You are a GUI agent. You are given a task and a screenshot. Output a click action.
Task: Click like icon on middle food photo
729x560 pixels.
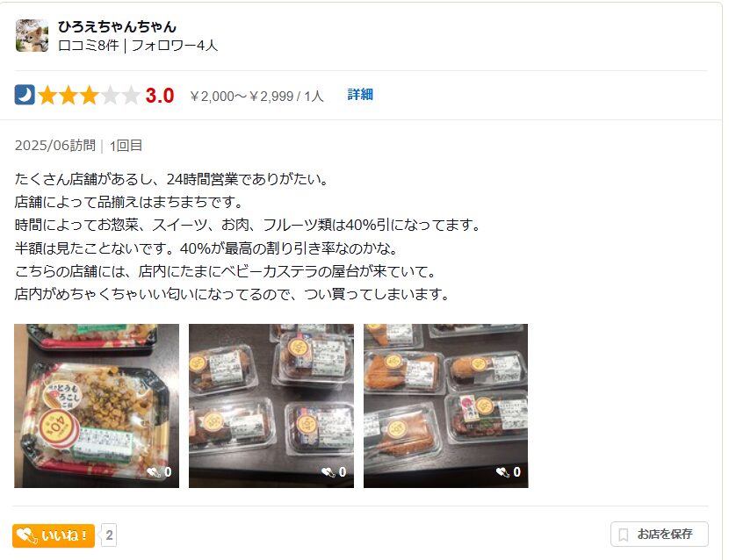coord(328,472)
